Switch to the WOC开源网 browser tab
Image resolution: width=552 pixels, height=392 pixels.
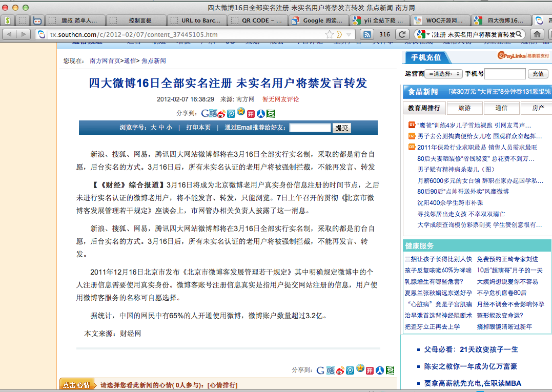[440, 20]
